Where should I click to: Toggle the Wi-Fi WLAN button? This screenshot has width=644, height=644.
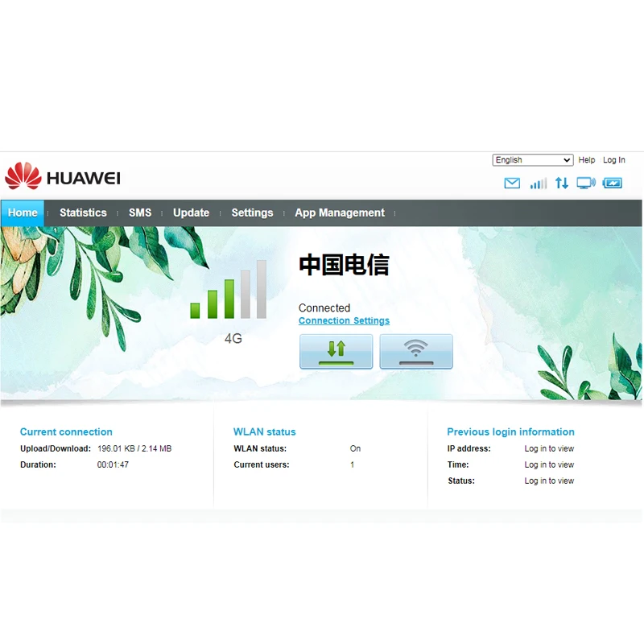tap(416, 352)
